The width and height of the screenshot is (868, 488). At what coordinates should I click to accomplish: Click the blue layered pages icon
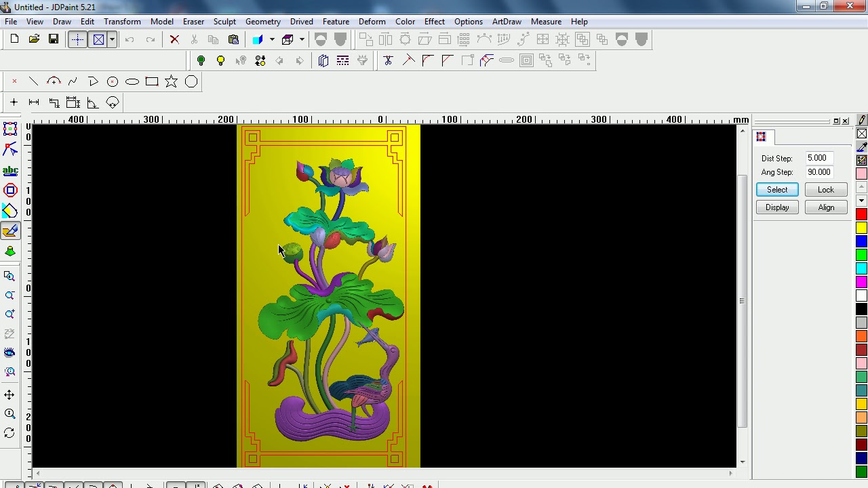coord(323,61)
